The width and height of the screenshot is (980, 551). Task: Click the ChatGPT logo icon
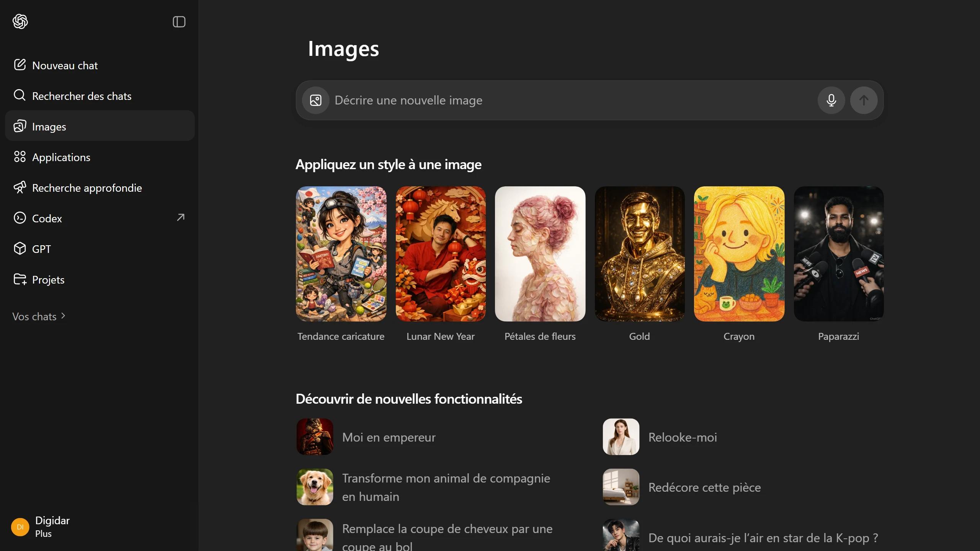pos(20,21)
